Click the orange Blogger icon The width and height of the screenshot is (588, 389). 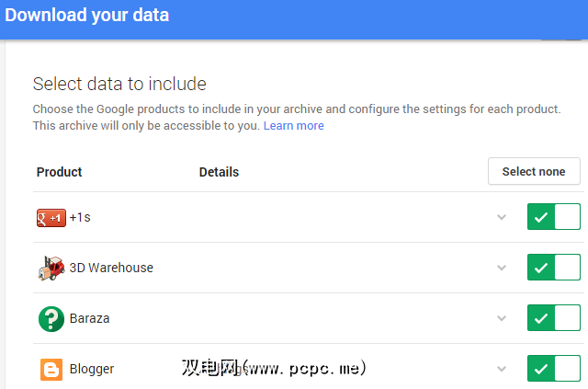click(51, 369)
